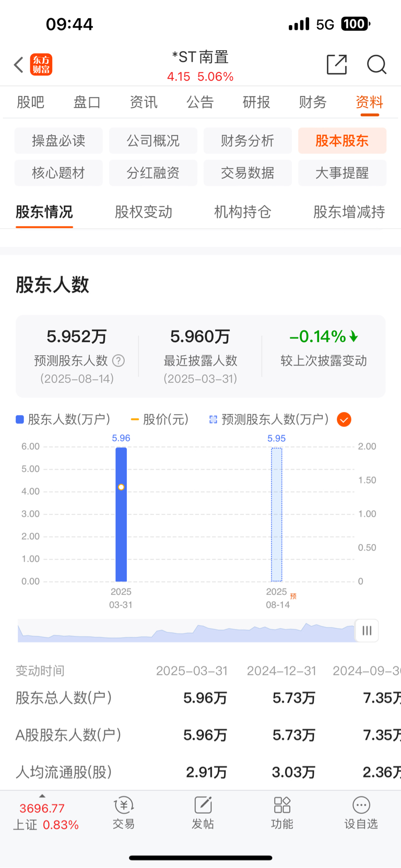
Task: Open the 交易数据 section
Action: coord(247,173)
